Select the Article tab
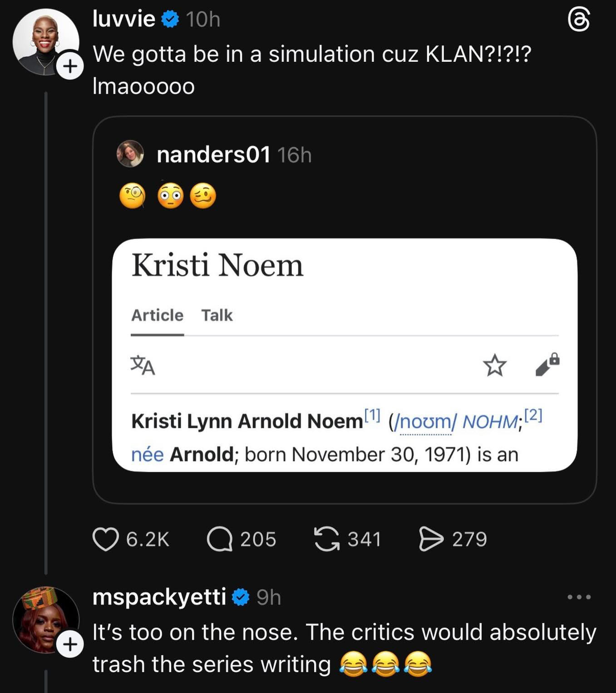This screenshot has height=693, width=616. tap(157, 315)
